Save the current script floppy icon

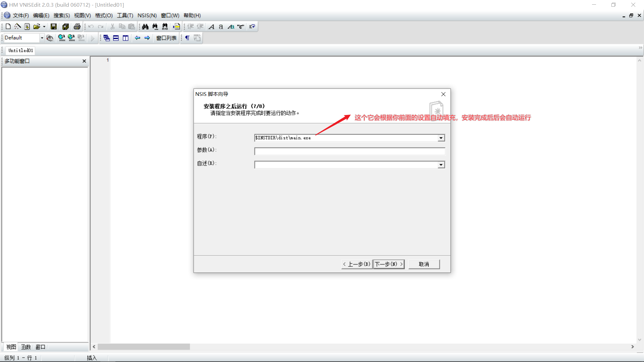pos(54,26)
